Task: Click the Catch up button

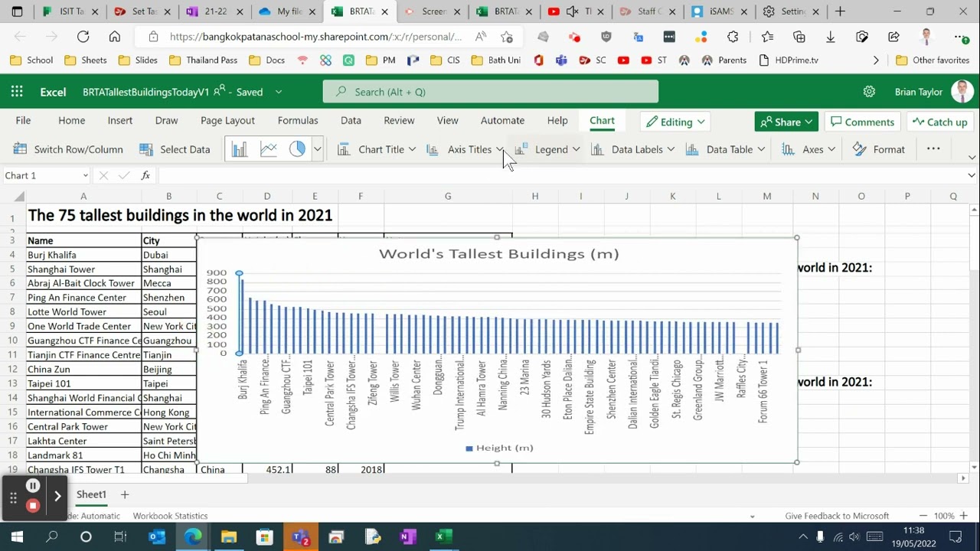Action: [940, 122]
